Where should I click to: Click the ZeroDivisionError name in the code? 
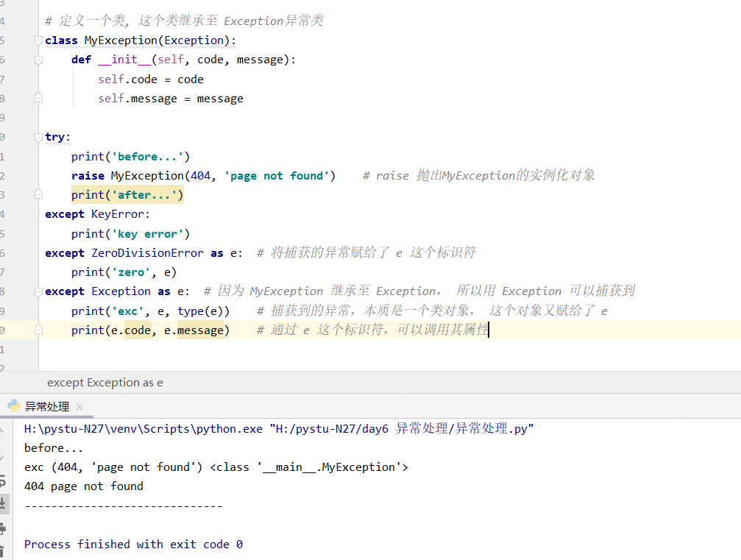point(147,253)
